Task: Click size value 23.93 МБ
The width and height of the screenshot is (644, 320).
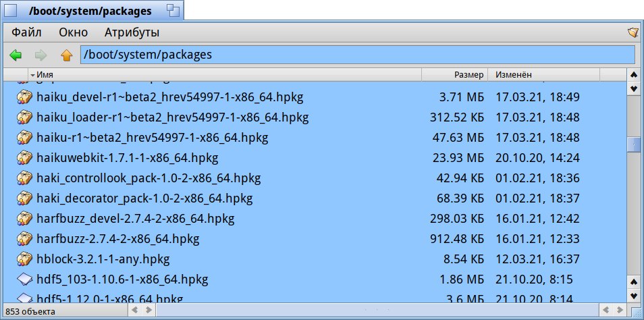Action: [x=458, y=158]
